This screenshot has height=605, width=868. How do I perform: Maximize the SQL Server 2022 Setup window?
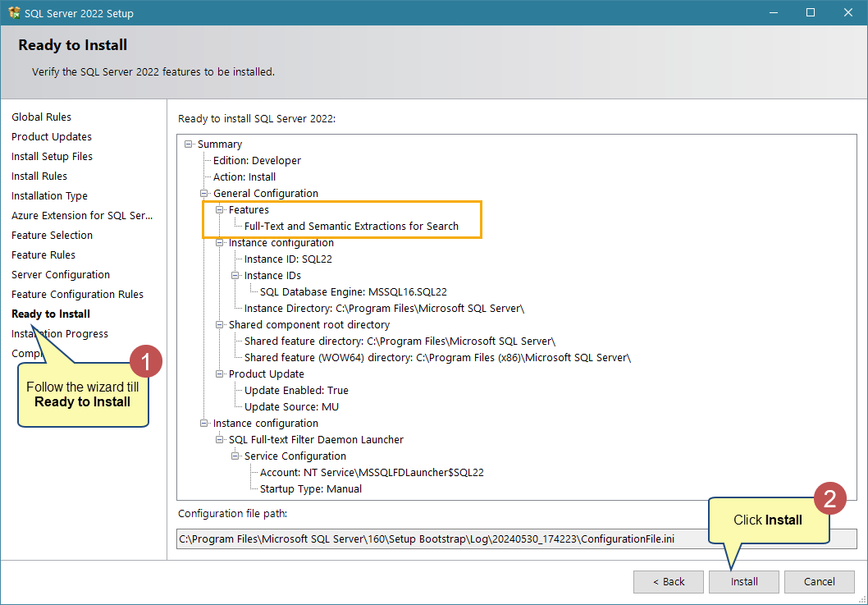(811, 13)
